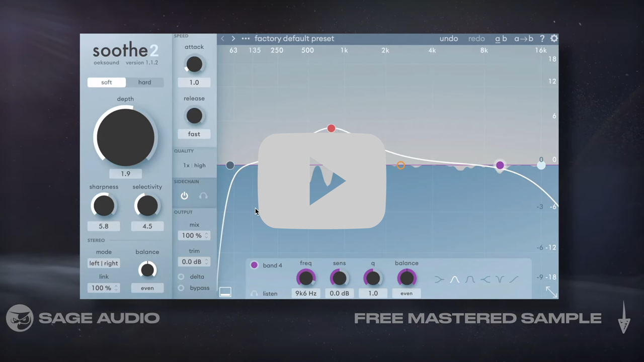Click the release knob
Screen dimensions: 644x362
[194, 116]
